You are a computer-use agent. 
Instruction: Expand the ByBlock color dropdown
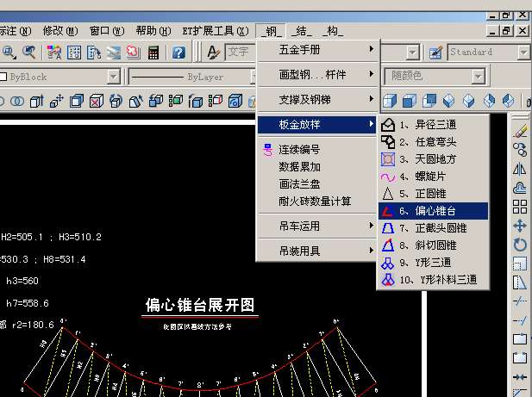[x=114, y=77]
